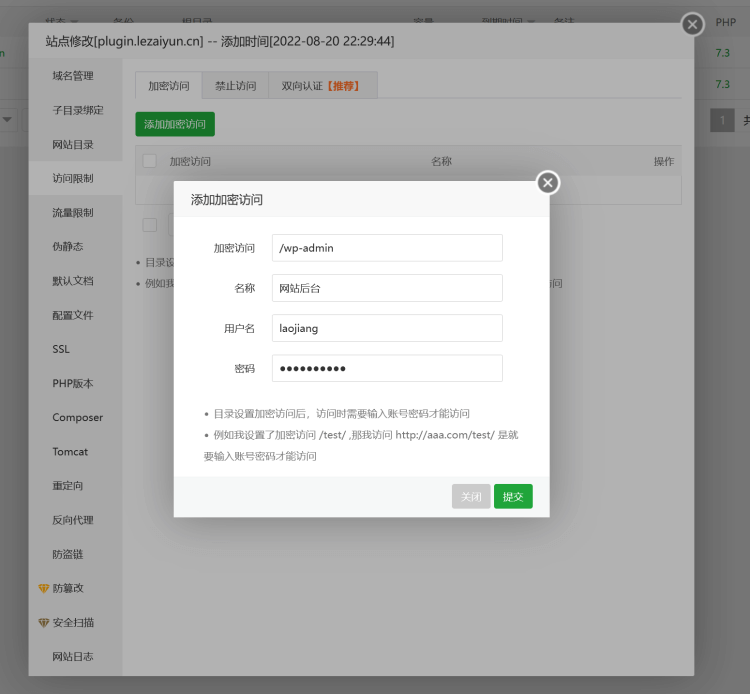Switch to the 禁止访问 tab

(235, 86)
